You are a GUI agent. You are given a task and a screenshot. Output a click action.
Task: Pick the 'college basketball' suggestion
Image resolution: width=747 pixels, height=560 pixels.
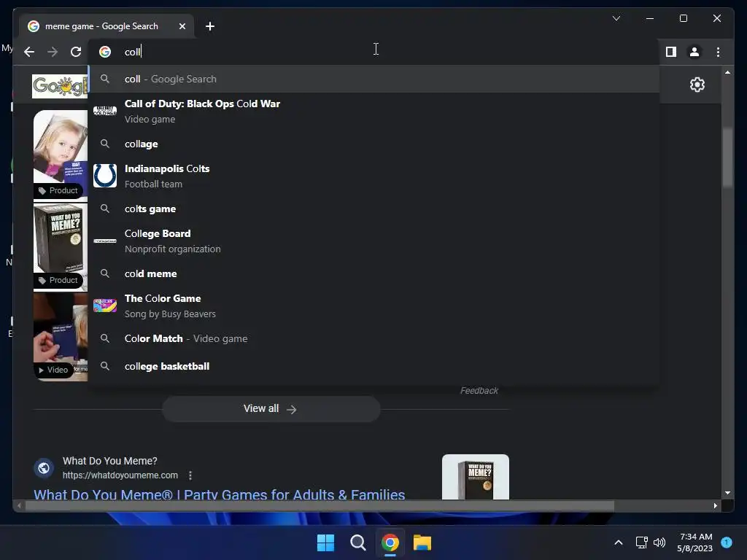click(x=374, y=366)
